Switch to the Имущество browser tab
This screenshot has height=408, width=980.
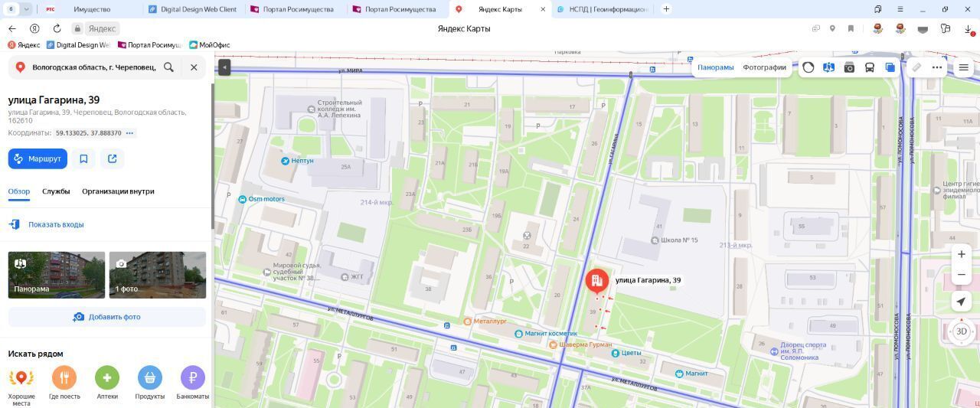(x=92, y=9)
